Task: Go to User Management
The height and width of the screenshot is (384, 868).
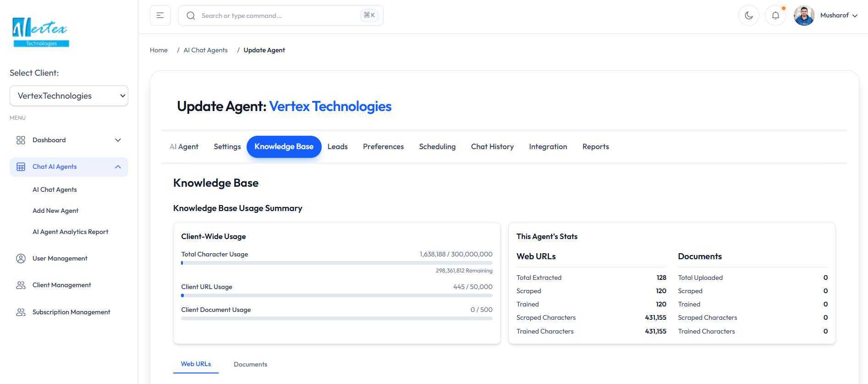Action: tap(69, 258)
